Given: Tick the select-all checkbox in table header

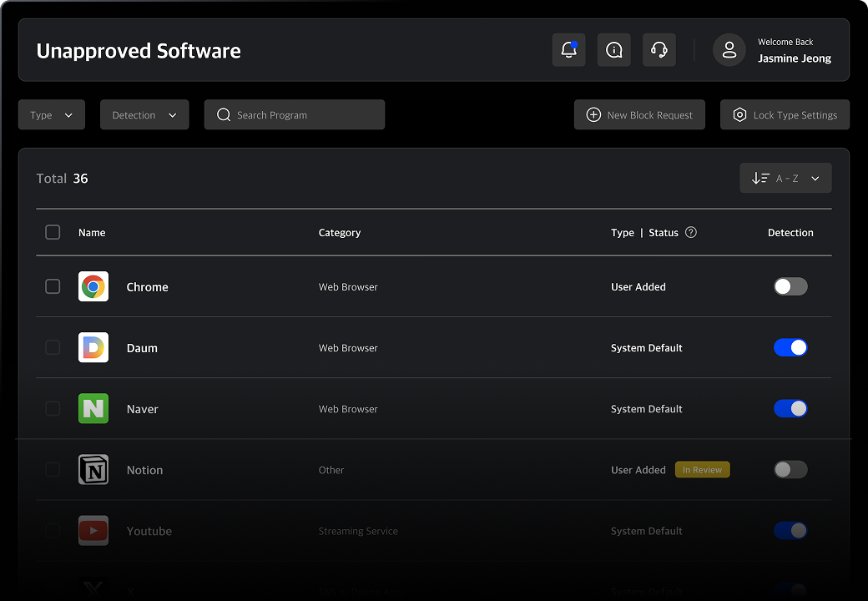Looking at the screenshot, I should click(x=53, y=232).
